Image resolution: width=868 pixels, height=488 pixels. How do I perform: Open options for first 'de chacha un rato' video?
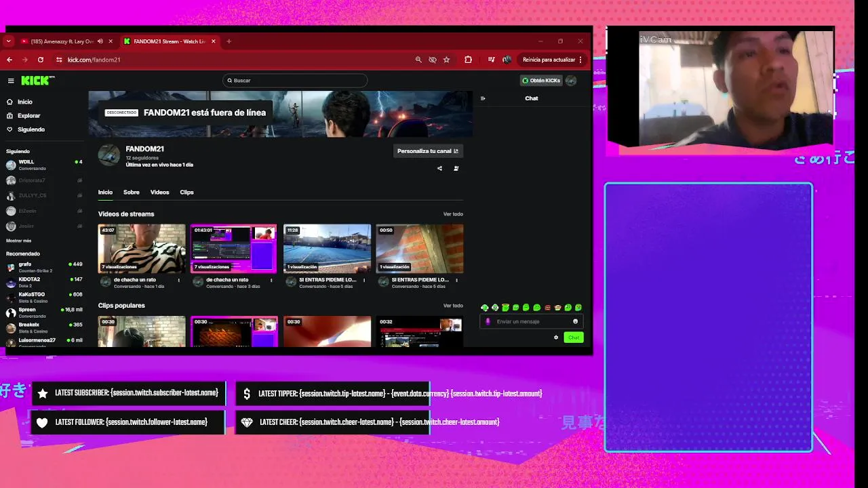point(179,280)
